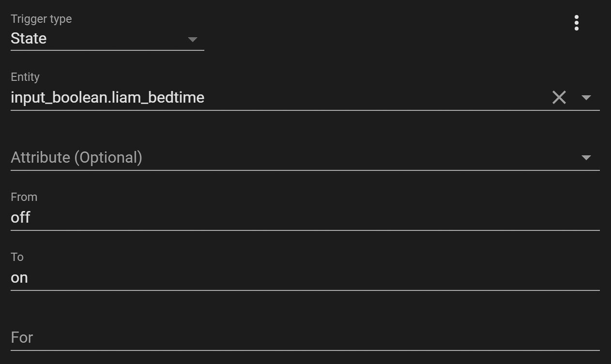The height and width of the screenshot is (364, 611).
Task: Clear the entity with the X icon
Action: click(x=559, y=98)
